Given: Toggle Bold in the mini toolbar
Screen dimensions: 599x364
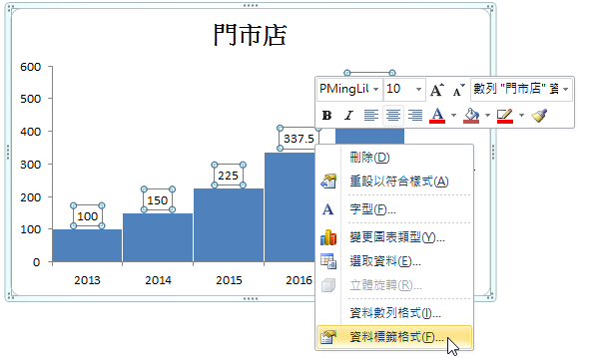Looking at the screenshot, I should [x=326, y=116].
